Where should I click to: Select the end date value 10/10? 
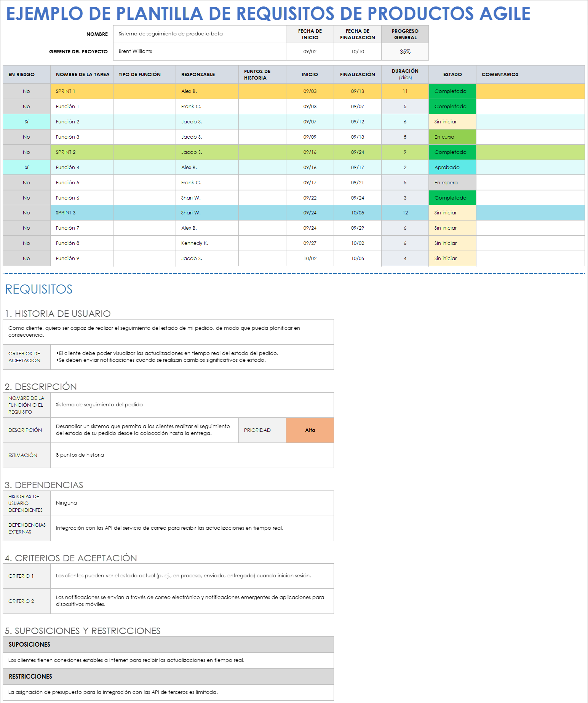pos(358,51)
